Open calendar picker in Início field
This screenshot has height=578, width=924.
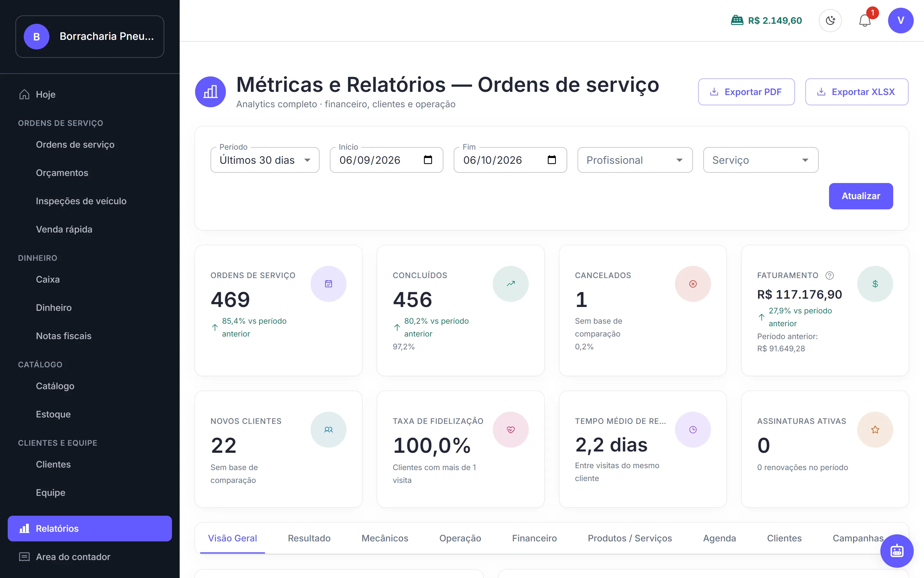coord(428,160)
